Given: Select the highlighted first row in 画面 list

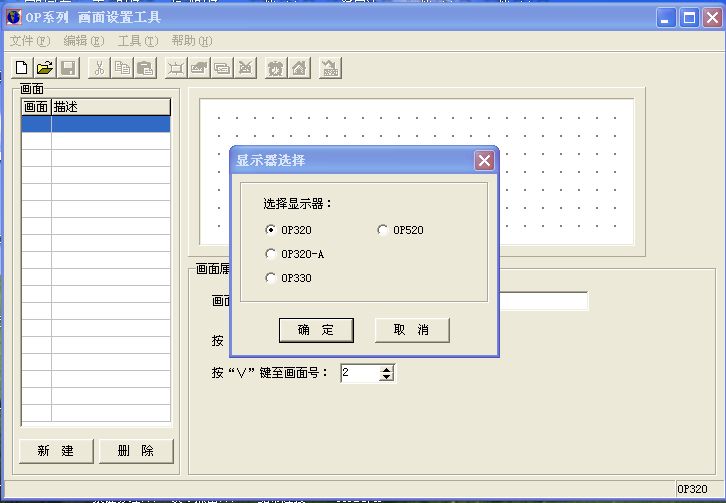Looking at the screenshot, I should (96, 124).
